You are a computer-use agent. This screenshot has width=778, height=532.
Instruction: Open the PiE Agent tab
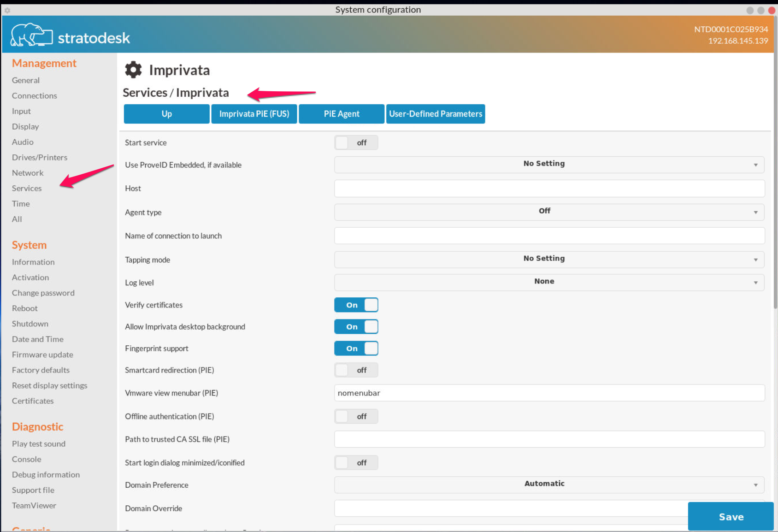341,114
